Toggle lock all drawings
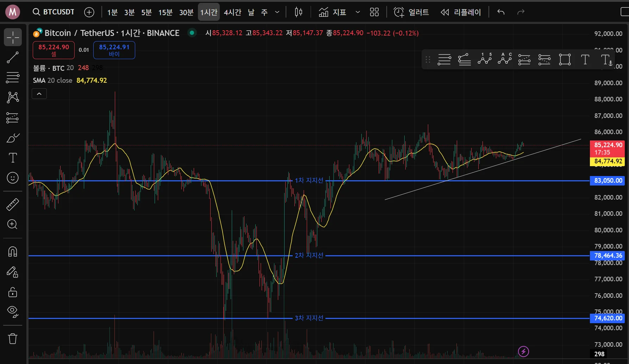629x364 pixels. 13,292
